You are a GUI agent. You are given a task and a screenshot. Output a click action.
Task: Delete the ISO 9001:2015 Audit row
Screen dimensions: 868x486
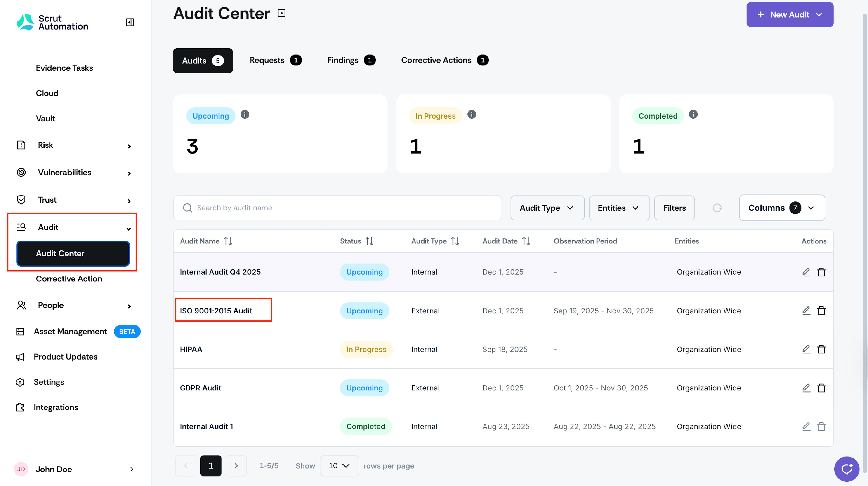tap(821, 311)
